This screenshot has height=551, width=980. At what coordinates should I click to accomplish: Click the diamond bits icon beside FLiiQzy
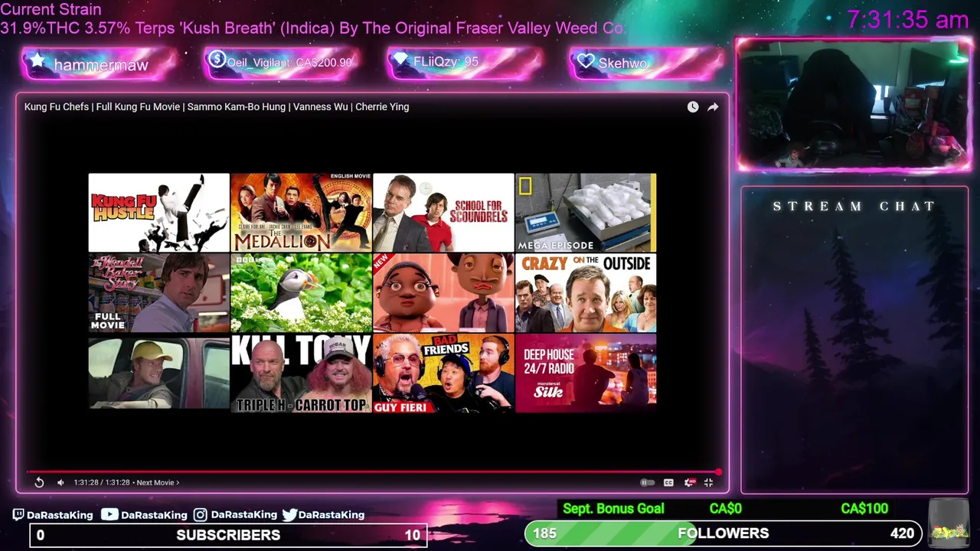coord(400,60)
